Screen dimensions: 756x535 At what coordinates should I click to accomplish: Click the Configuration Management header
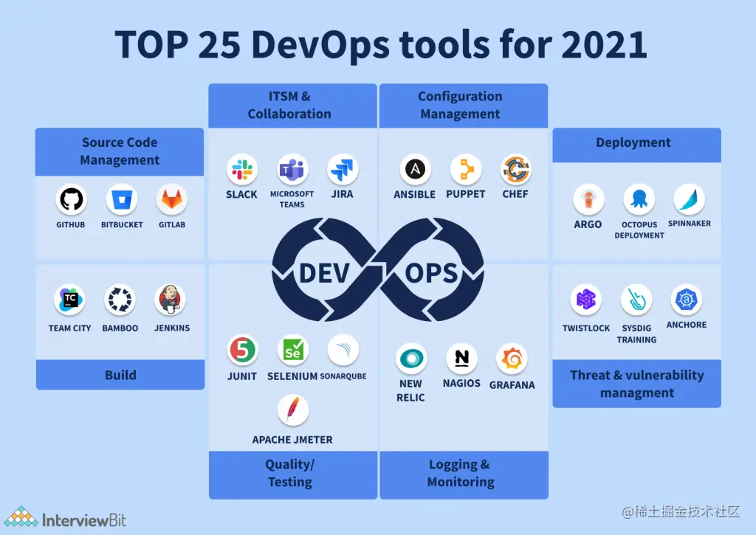click(x=464, y=106)
